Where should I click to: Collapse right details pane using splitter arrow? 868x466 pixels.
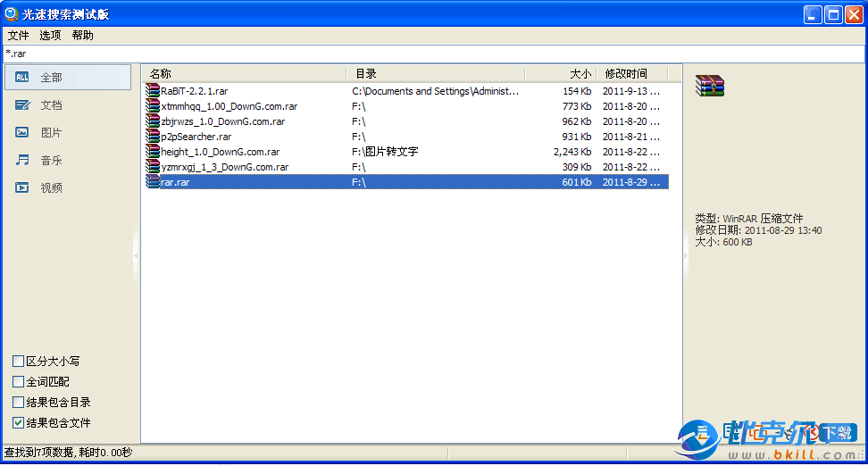click(x=686, y=255)
